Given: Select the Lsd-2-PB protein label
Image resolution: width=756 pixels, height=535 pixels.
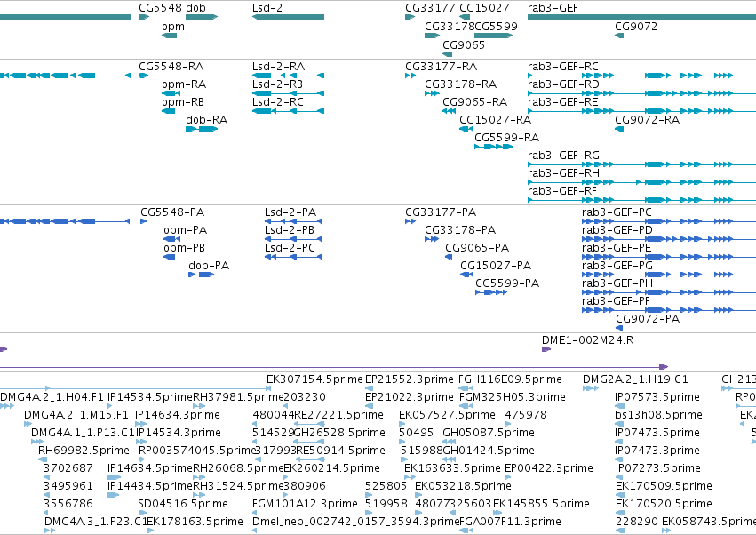Looking at the screenshot, I should 290,230.
